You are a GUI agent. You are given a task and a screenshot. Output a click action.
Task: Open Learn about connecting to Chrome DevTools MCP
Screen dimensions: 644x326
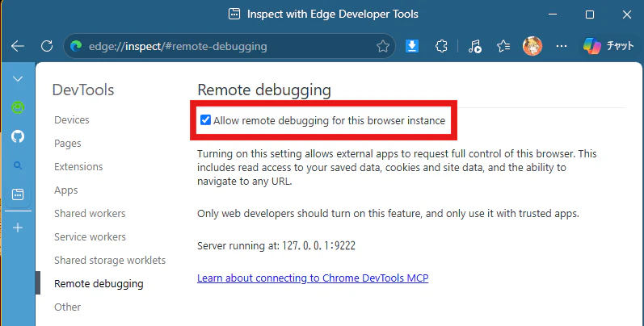[313, 278]
